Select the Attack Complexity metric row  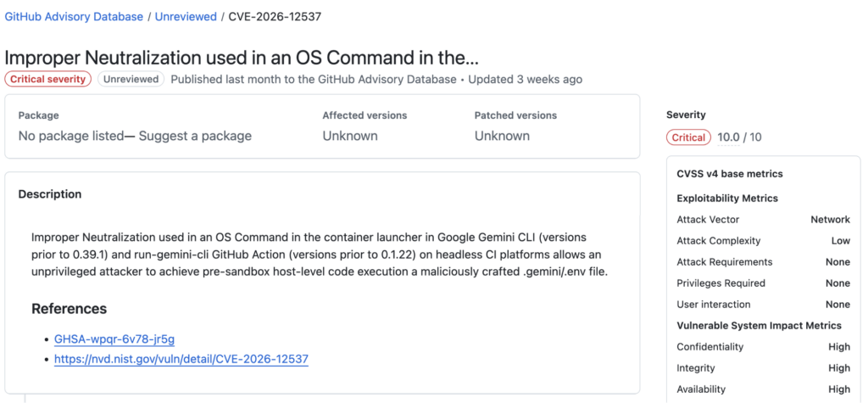click(764, 241)
